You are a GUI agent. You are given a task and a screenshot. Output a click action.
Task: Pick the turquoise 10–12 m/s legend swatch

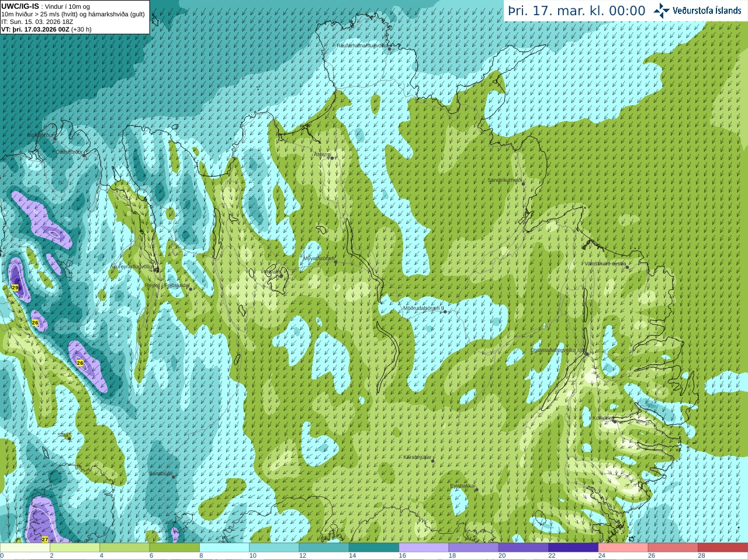click(x=274, y=548)
